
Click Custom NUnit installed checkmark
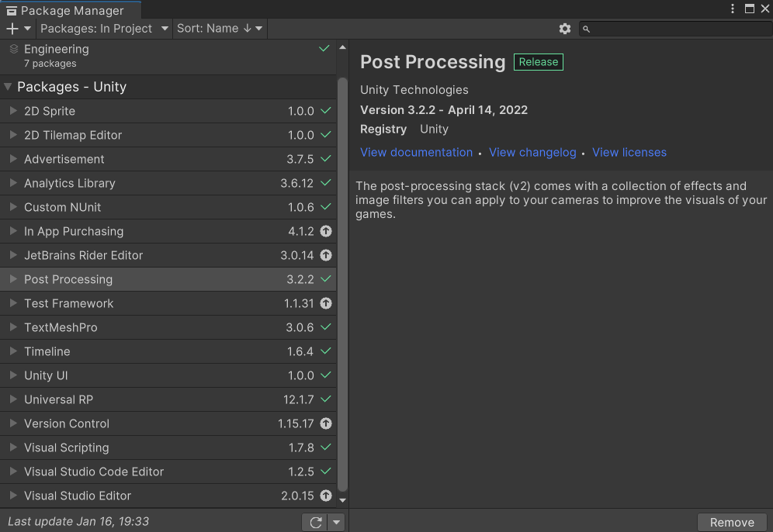326,207
